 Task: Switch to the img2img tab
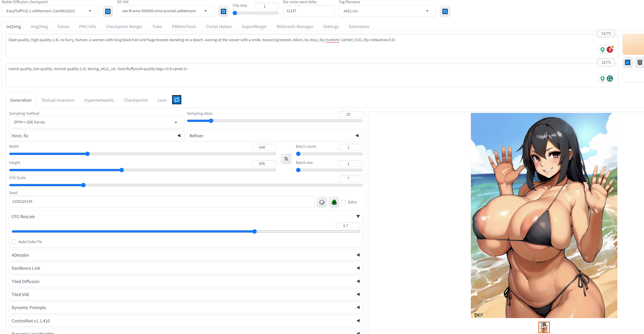[39, 26]
